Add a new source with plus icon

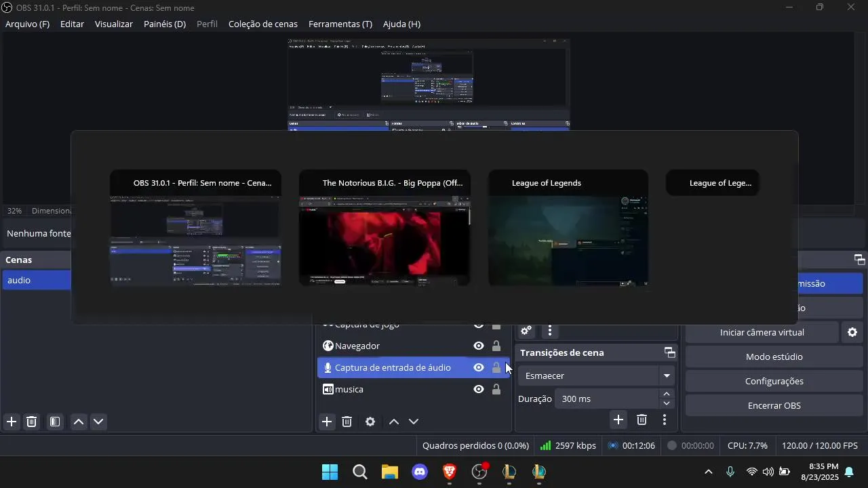[327, 422]
